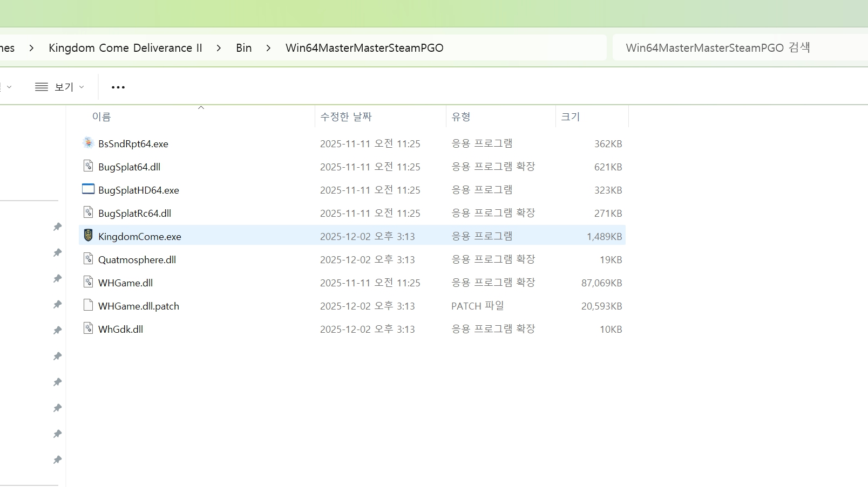Image resolution: width=868 pixels, height=487 pixels.
Task: Go to Kingdom Come Deliverance II breadcrumb
Action: coord(125,48)
